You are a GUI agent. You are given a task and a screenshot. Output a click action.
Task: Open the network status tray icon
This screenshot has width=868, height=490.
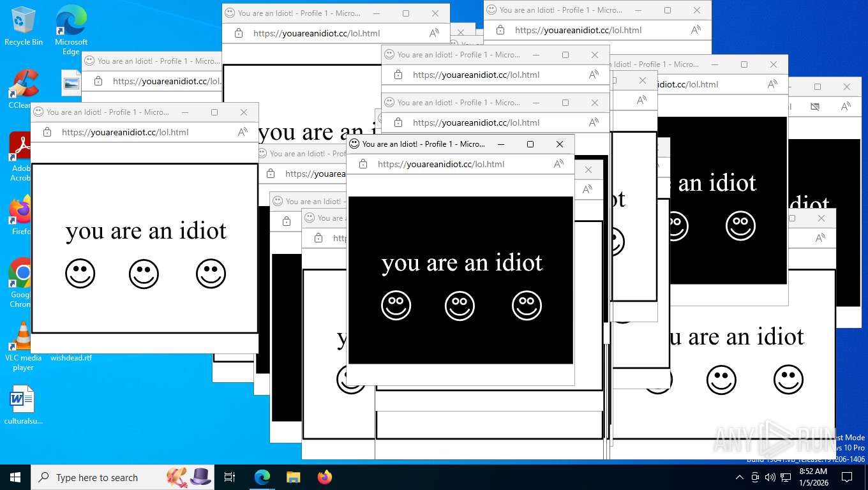[786, 477]
